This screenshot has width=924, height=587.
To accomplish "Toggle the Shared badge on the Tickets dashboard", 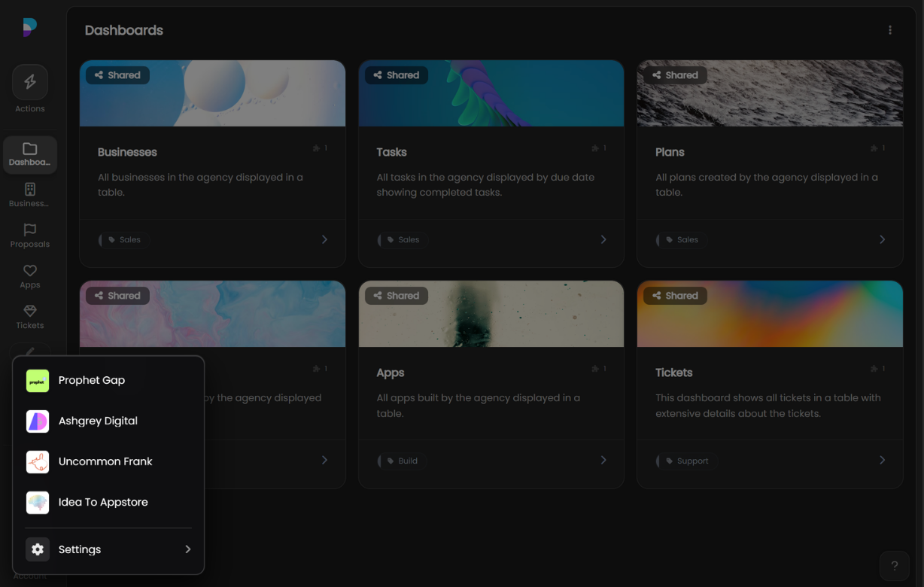I will (675, 295).
